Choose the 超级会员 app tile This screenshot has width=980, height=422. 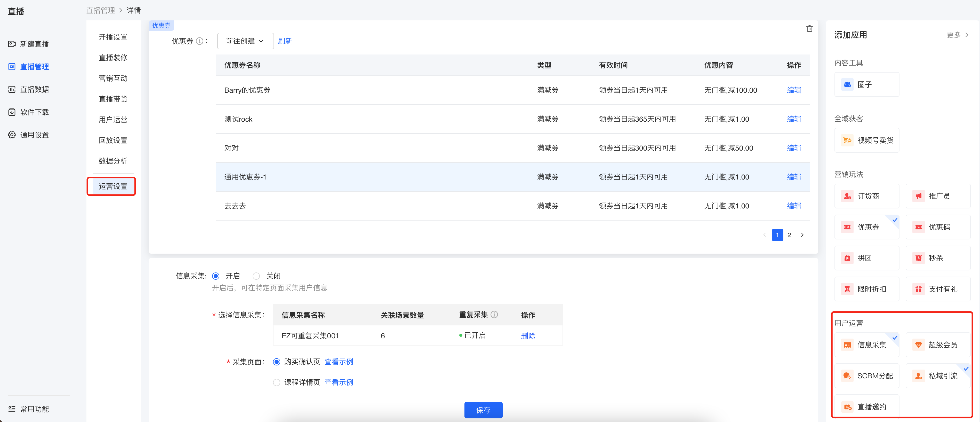(x=938, y=345)
